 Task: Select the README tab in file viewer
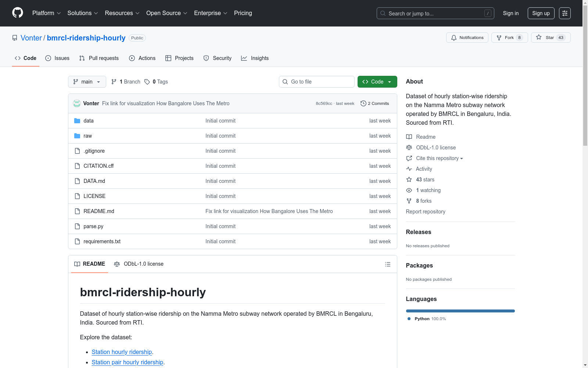point(90,264)
